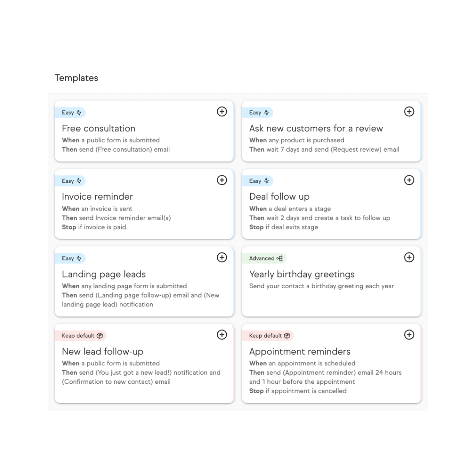Click plus icon on review request card
Screen dimensions: 476x476
click(409, 112)
